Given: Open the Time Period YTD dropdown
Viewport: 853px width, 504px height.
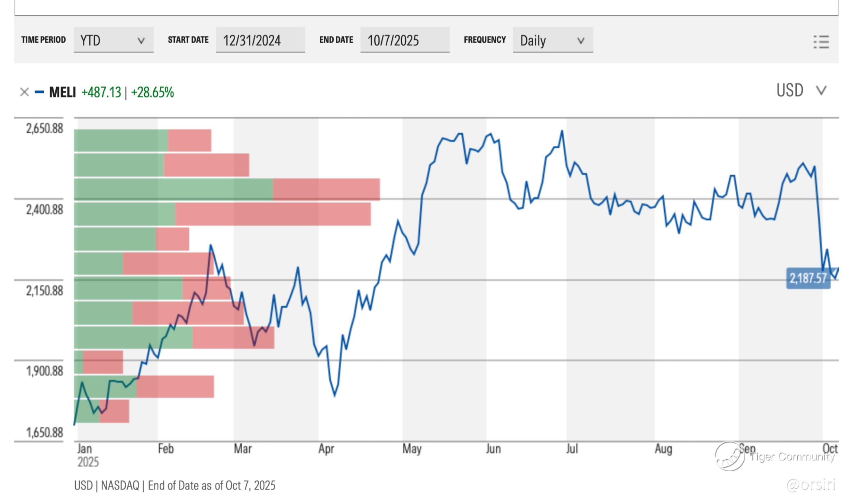Looking at the screenshot, I should [x=113, y=40].
